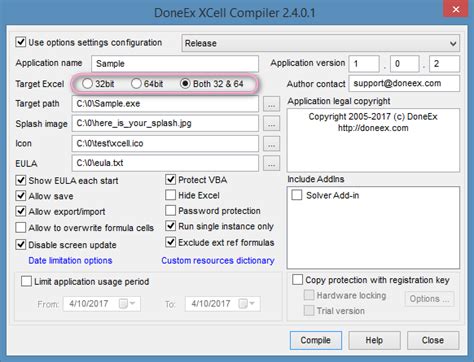This screenshot has height=362, width=474.
Task: Click the Application name field
Action: click(x=175, y=64)
